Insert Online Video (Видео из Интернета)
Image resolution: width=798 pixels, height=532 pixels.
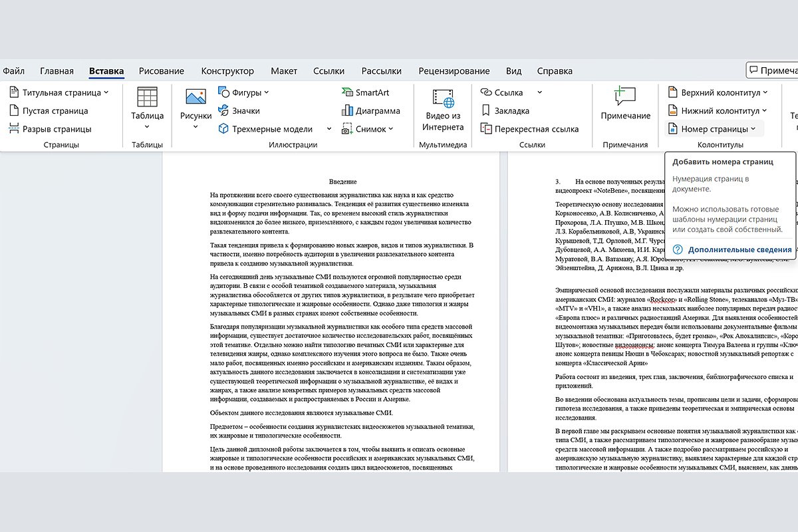click(x=443, y=100)
